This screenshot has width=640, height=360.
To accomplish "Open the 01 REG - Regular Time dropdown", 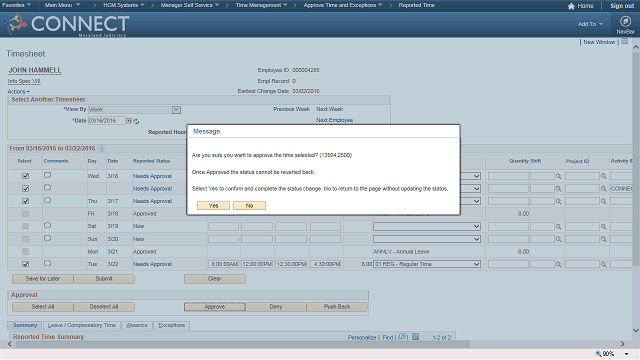I will coord(427,264).
